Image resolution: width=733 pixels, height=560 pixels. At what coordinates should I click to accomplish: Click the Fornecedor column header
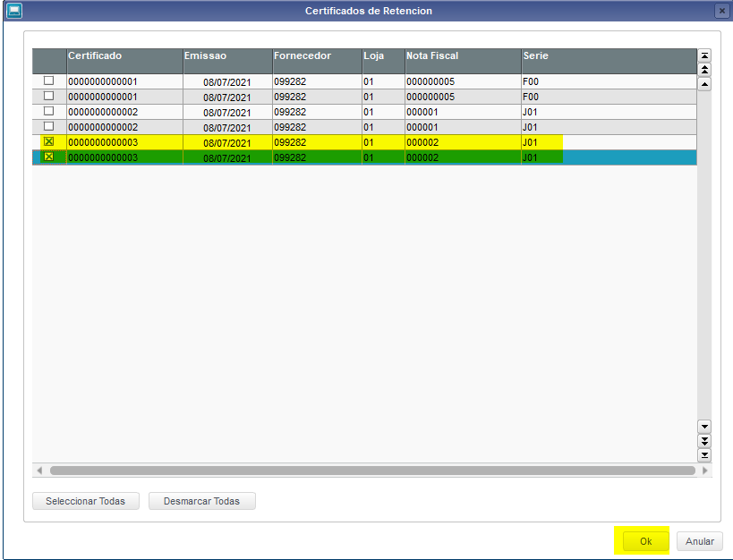[318, 61]
